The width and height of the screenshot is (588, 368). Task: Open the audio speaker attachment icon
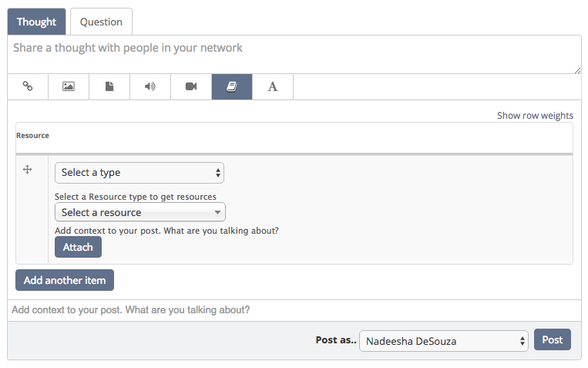point(150,86)
